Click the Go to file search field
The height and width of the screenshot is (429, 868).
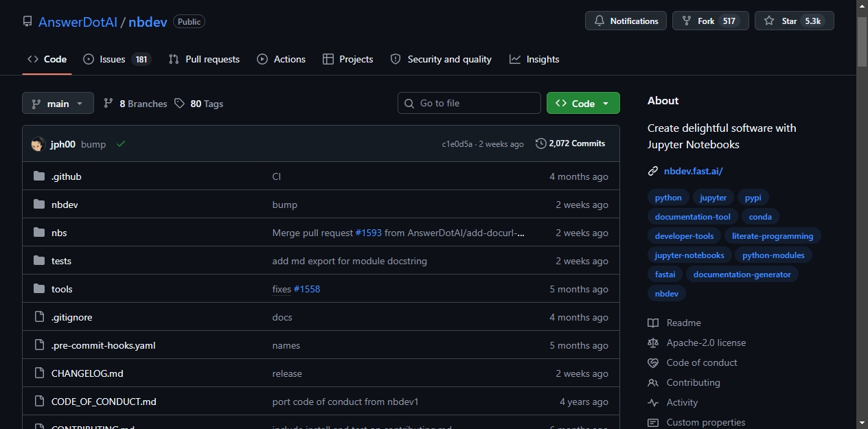click(x=469, y=103)
